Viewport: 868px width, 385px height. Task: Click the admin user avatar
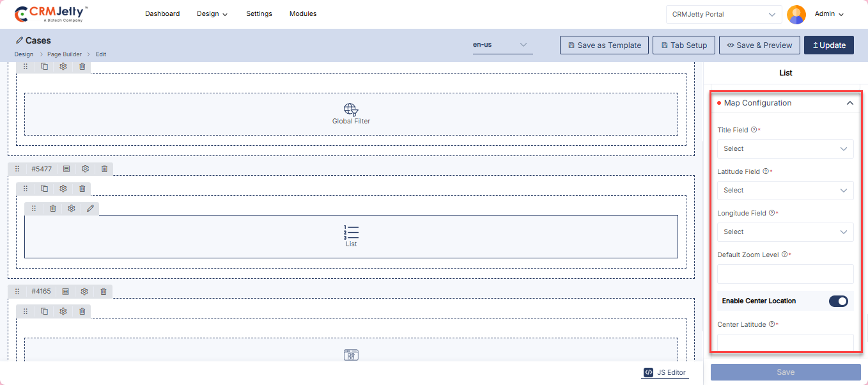click(x=796, y=14)
